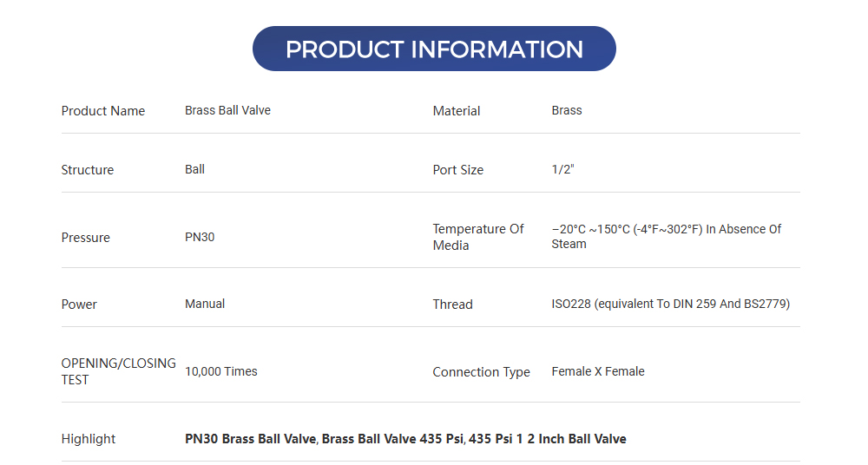868x465 pixels.
Task: Select the Manual power value
Action: point(205,304)
